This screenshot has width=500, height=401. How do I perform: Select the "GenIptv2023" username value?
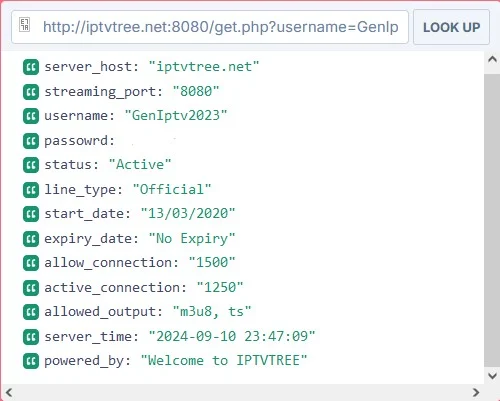coord(176,115)
